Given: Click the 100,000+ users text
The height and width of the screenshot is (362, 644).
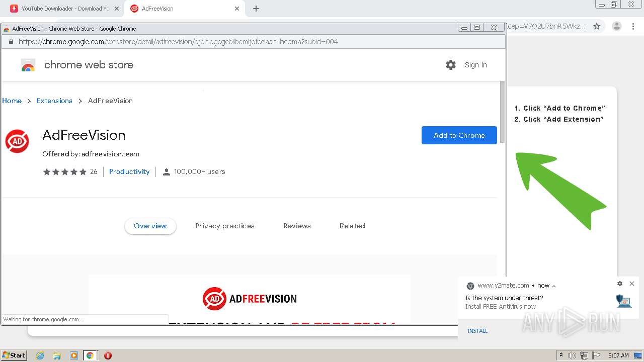Looking at the screenshot, I should (200, 172).
